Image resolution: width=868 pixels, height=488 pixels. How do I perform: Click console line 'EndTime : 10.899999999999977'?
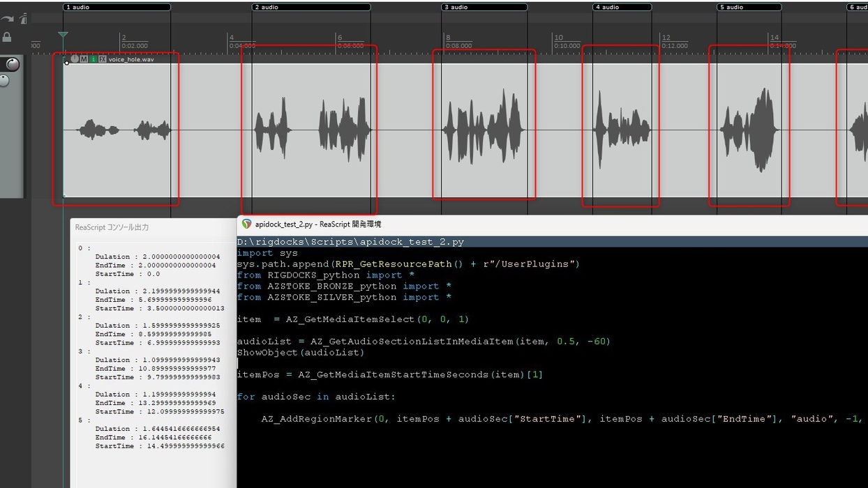[156, 369]
